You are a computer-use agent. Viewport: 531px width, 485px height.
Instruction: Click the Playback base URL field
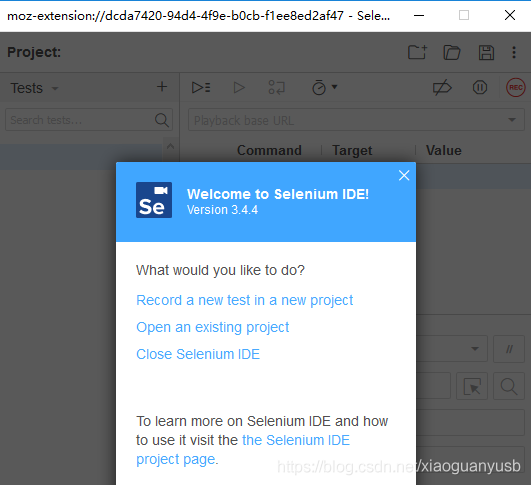[356, 120]
